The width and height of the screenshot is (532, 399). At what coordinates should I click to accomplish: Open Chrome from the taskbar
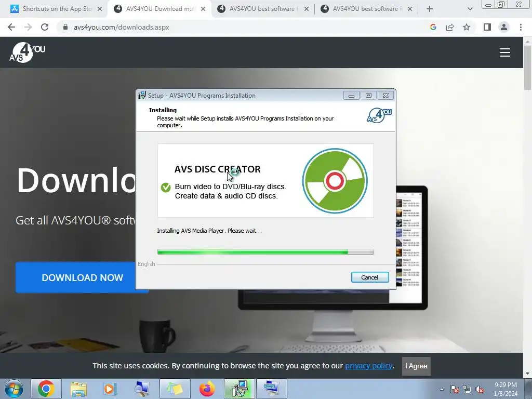(x=46, y=389)
